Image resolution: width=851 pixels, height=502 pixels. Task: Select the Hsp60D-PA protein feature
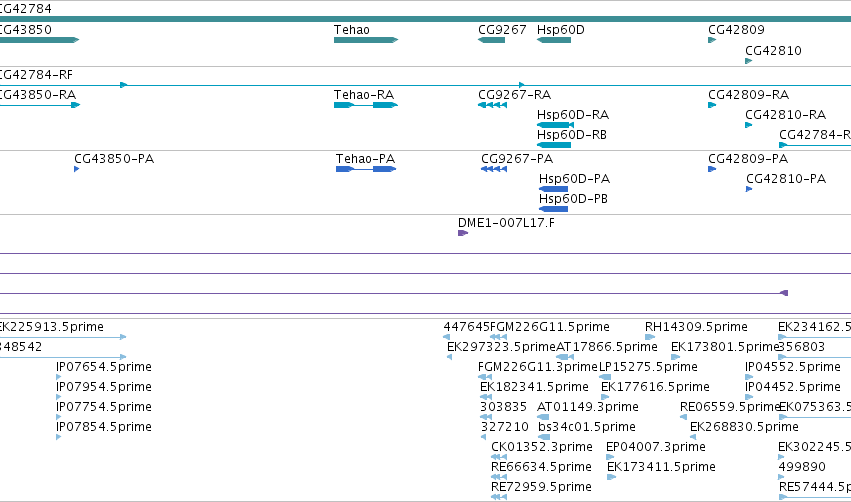tap(553, 189)
